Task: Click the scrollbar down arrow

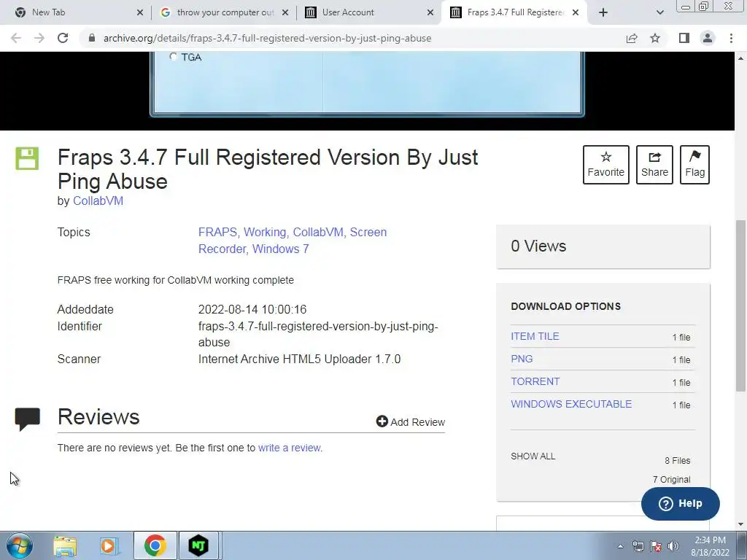Action: point(741,525)
